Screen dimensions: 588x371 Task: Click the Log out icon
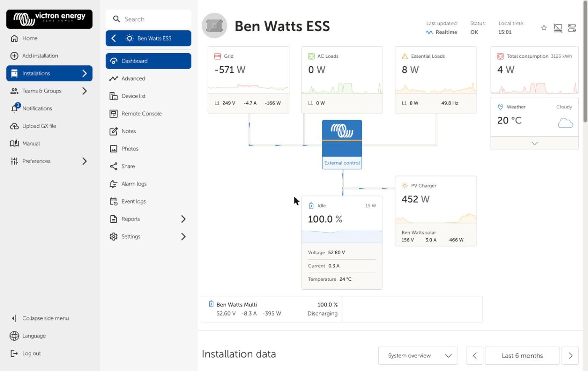(14, 353)
